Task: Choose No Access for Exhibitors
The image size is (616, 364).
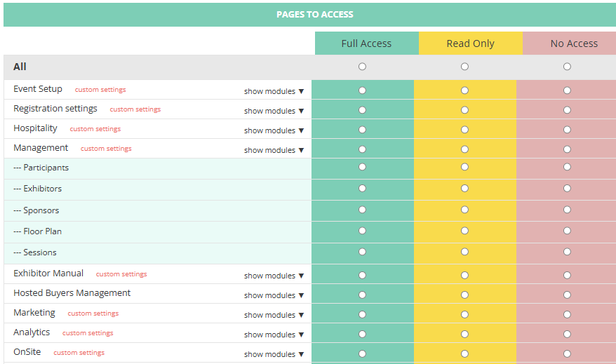Action: [567, 188]
